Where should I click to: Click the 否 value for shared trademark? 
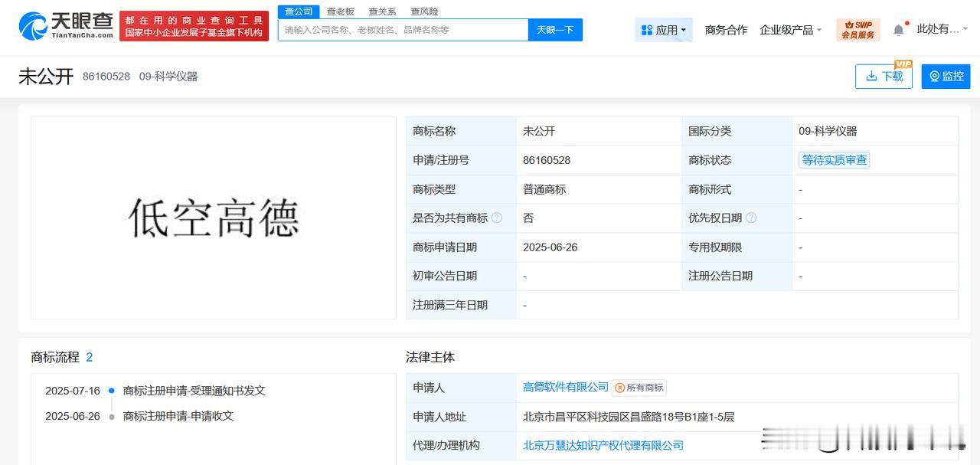pos(528,218)
